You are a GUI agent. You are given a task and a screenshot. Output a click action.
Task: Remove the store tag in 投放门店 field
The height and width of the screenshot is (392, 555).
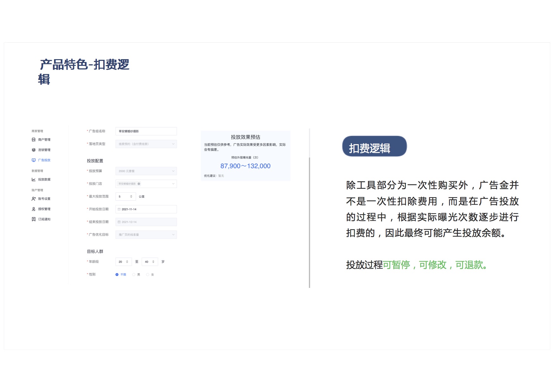pyautogui.click(x=139, y=184)
